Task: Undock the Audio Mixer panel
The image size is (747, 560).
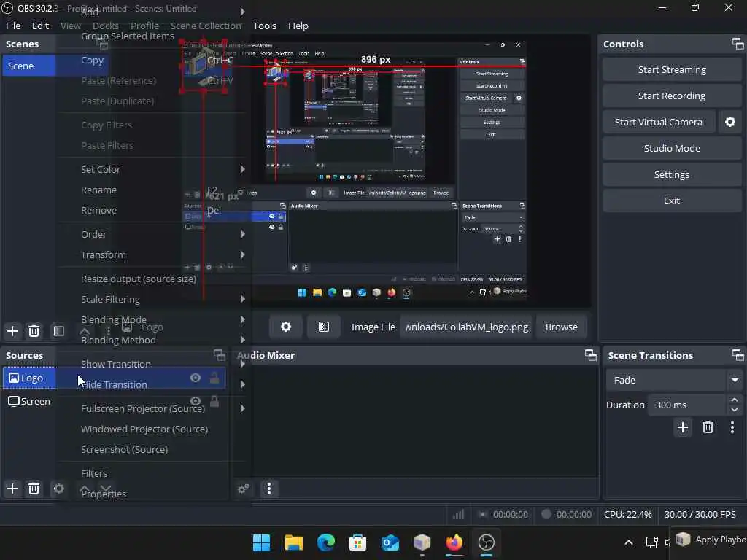Action: coord(591,355)
